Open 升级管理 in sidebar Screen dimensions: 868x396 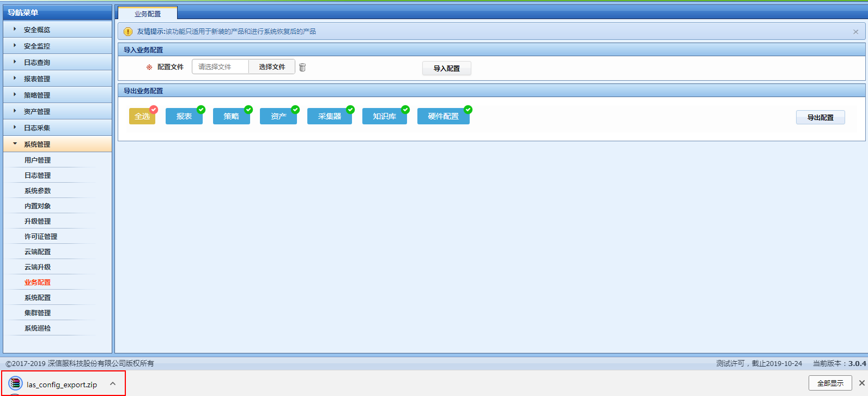pyautogui.click(x=38, y=221)
